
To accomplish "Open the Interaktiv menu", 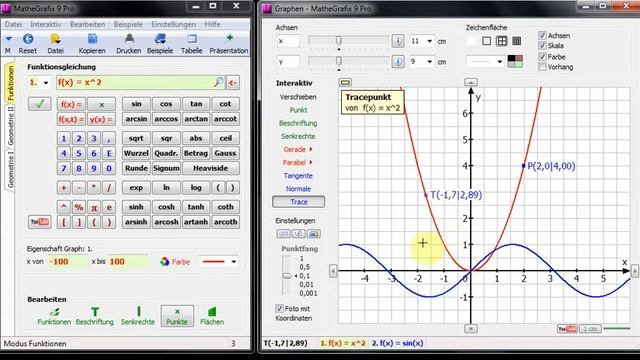I will coord(46,24).
